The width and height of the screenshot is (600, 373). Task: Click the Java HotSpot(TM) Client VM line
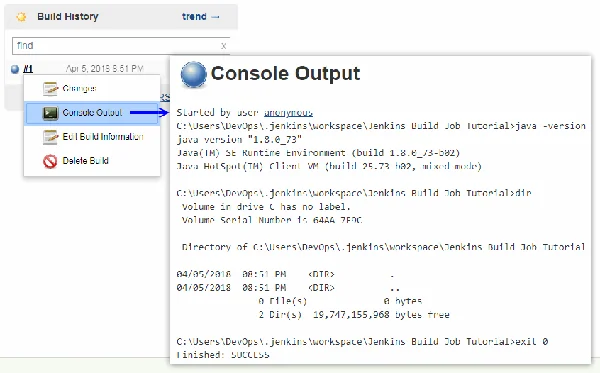pos(329,166)
